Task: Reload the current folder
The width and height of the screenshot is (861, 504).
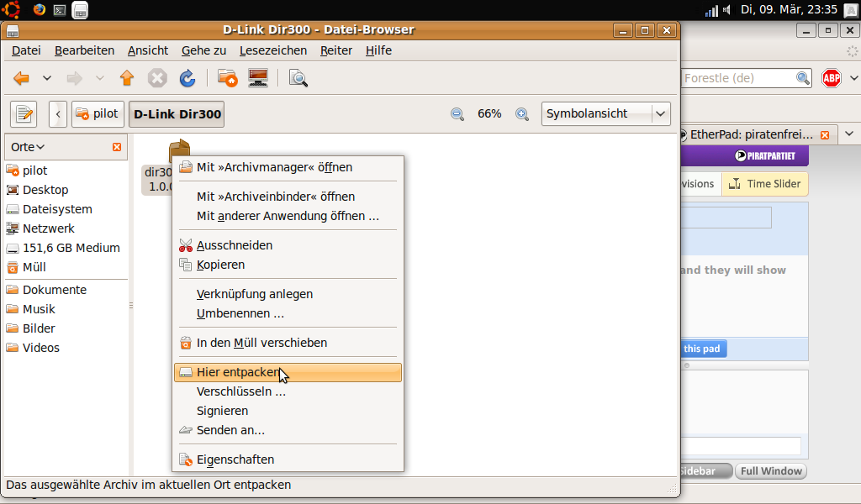Action: (188, 78)
